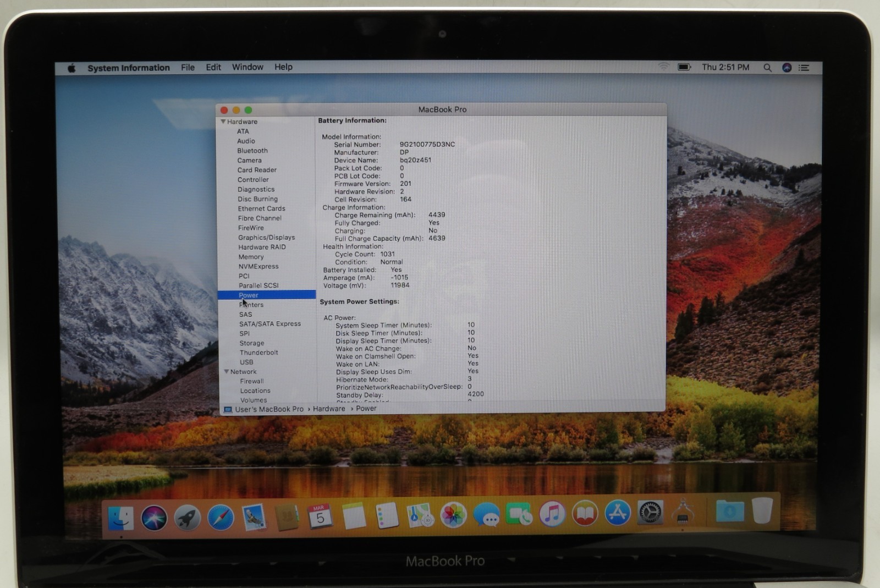The width and height of the screenshot is (880, 588).
Task: Collapse the Hardware section triangle
Action: coord(223,122)
